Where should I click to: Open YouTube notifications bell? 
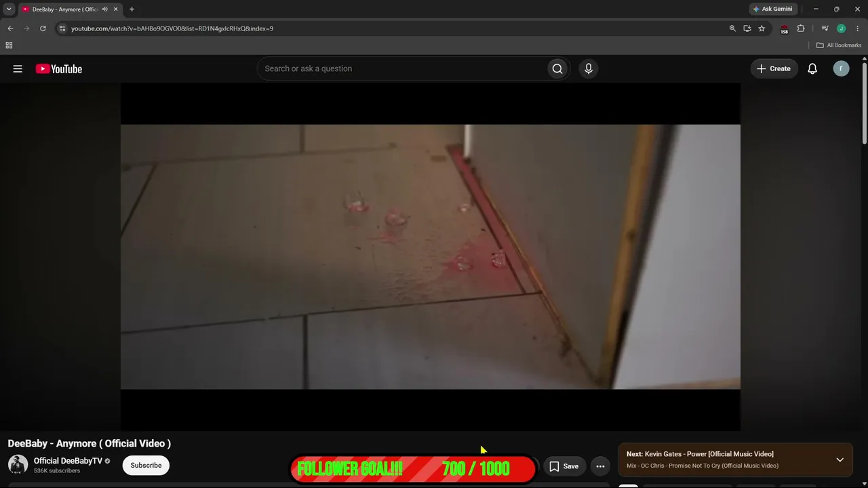[x=812, y=68]
